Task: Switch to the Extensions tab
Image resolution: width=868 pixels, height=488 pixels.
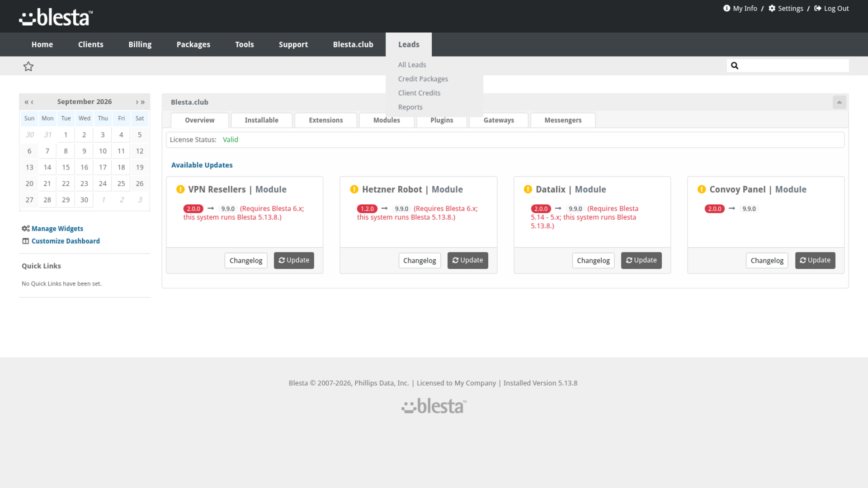Action: click(x=325, y=120)
